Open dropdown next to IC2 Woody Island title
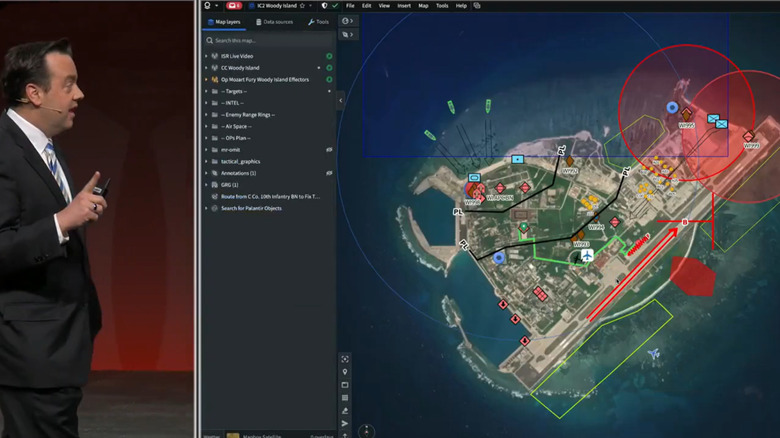The image size is (780, 438). tap(310, 6)
